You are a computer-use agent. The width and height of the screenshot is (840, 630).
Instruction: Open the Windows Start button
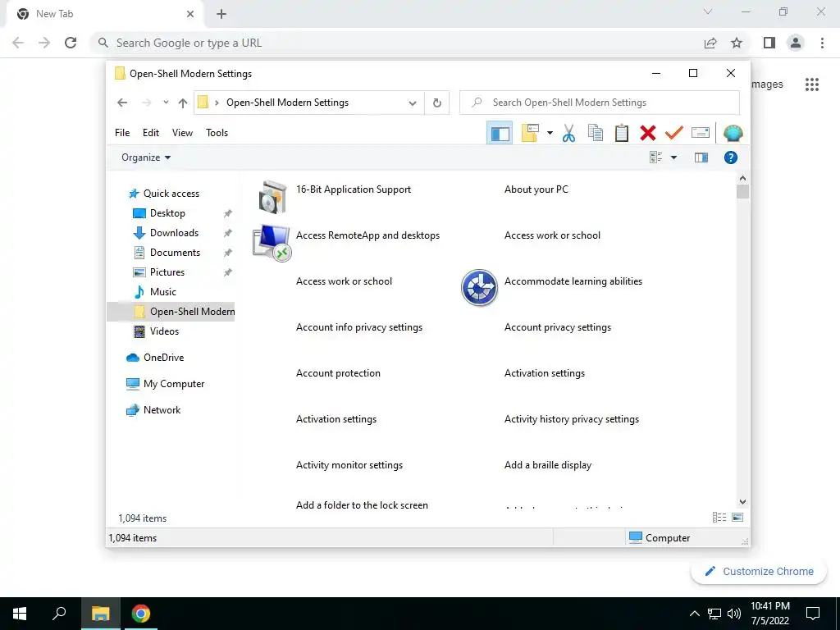point(20,614)
